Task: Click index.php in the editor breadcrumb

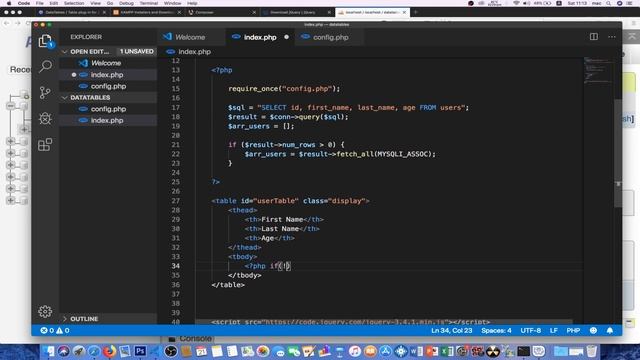Action: pos(194,52)
